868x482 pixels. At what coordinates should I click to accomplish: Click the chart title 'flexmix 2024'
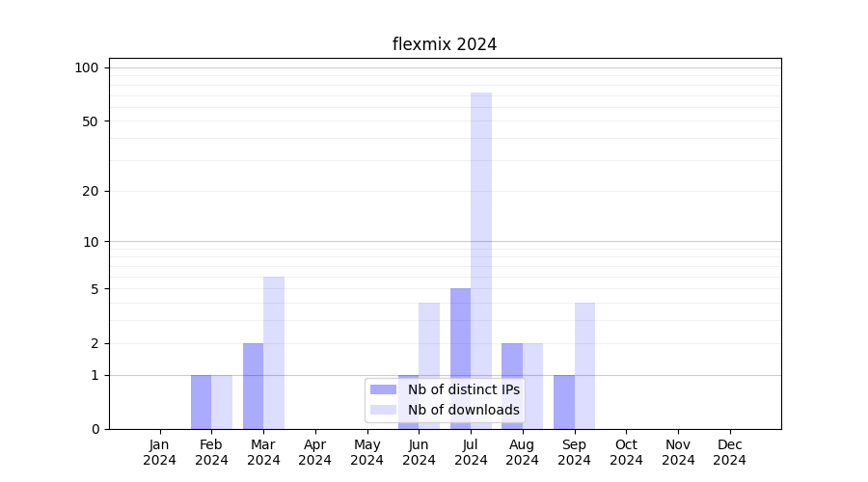point(445,44)
